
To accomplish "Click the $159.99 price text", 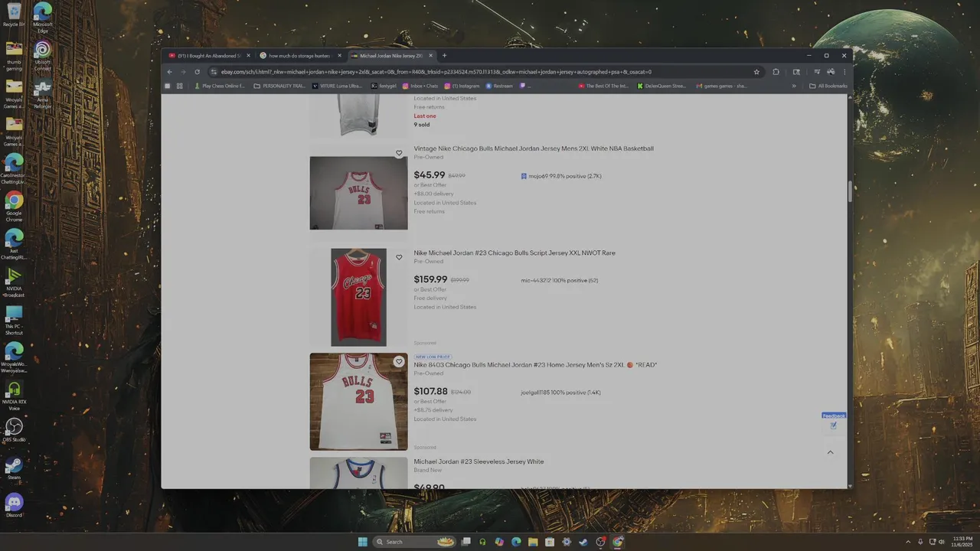I will pyautogui.click(x=430, y=279).
